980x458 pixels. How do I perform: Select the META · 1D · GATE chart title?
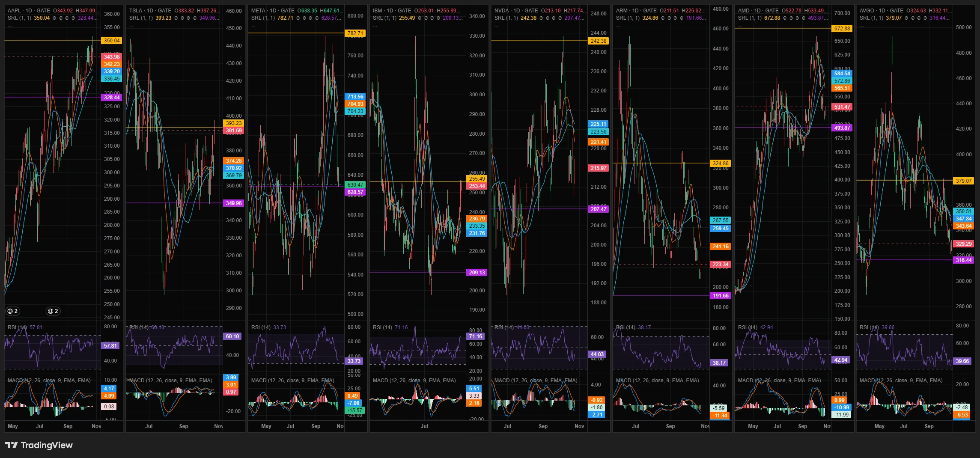coord(273,11)
